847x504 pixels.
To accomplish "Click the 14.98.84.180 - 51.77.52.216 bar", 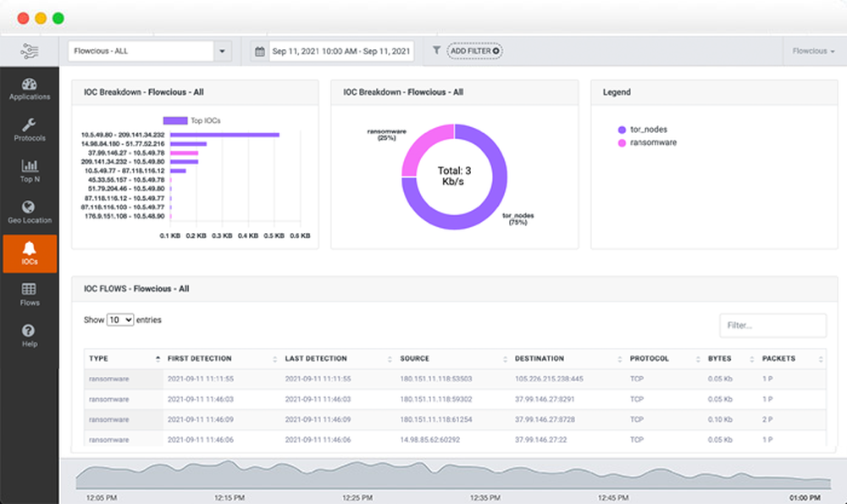I will (x=189, y=144).
